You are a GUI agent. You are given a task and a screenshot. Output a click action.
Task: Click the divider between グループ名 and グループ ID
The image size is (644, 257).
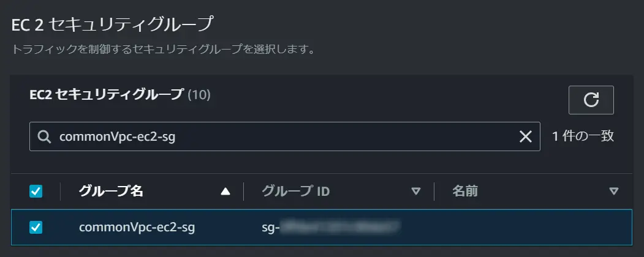click(x=243, y=192)
